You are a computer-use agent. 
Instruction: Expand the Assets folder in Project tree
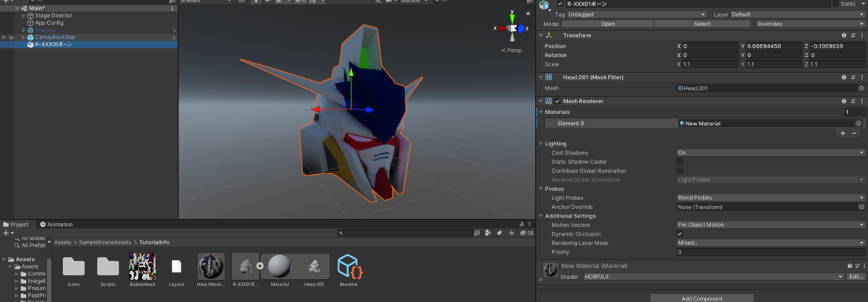[x=4, y=259]
